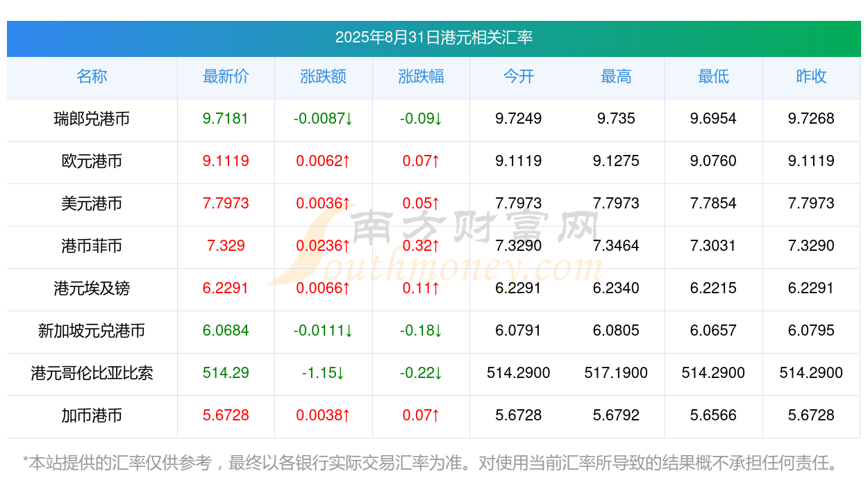Click previous close 9.7268
This screenshot has width=868, height=485.
coord(811,119)
